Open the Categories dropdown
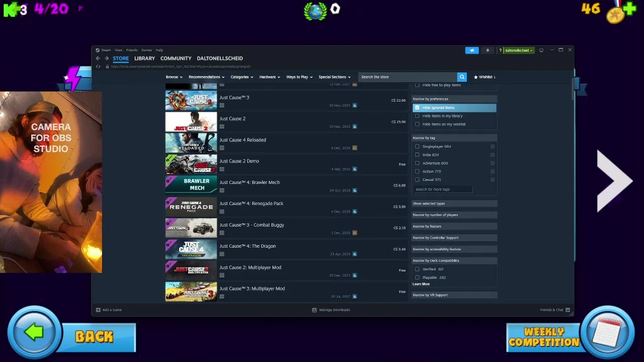644x362 pixels. [x=242, y=77]
